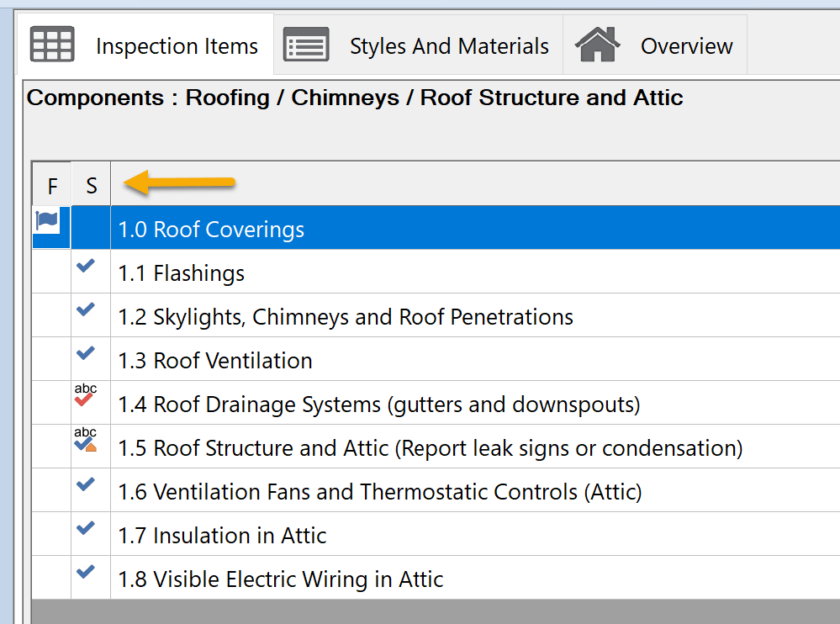840x624 pixels.
Task: Select 1.4 Roof Drainage Systems item
Action: point(378,405)
